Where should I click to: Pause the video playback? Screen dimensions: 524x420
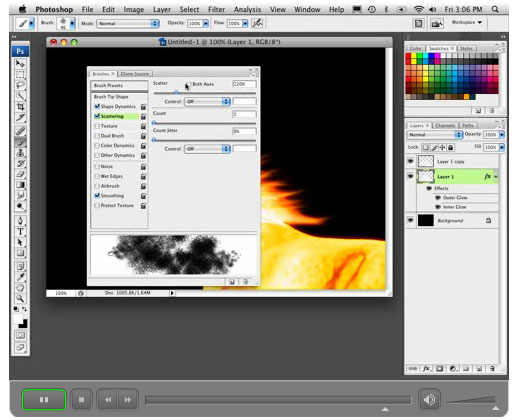pos(44,400)
